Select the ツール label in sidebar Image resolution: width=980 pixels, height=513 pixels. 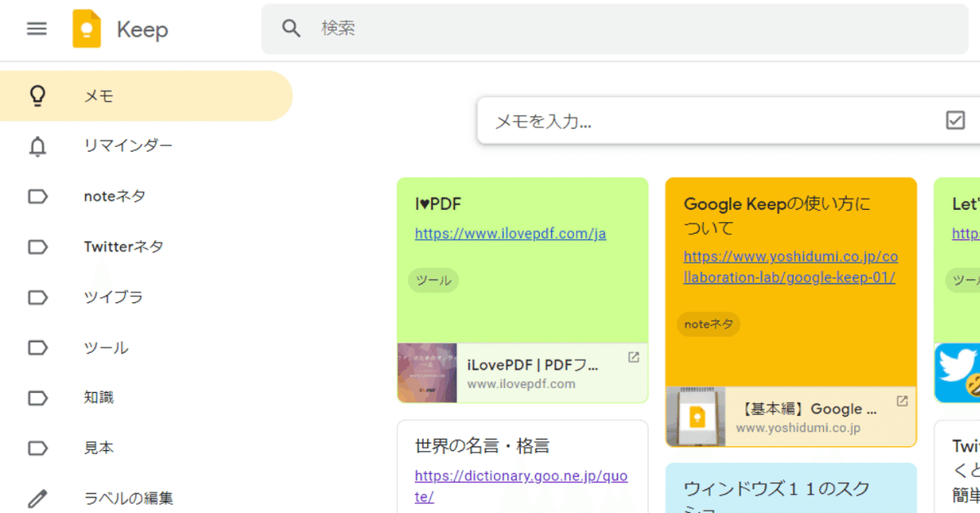146,348
